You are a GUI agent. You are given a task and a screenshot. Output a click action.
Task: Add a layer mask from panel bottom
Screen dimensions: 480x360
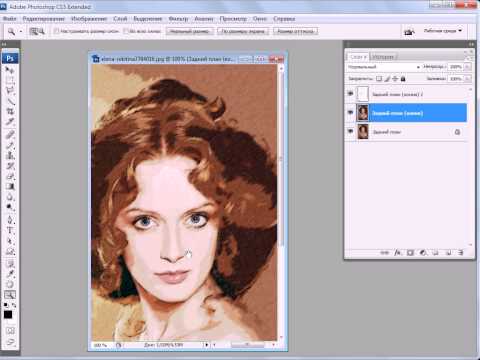click(x=410, y=253)
